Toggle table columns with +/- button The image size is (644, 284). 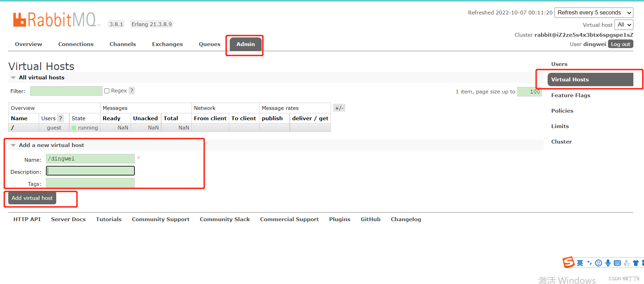(339, 108)
